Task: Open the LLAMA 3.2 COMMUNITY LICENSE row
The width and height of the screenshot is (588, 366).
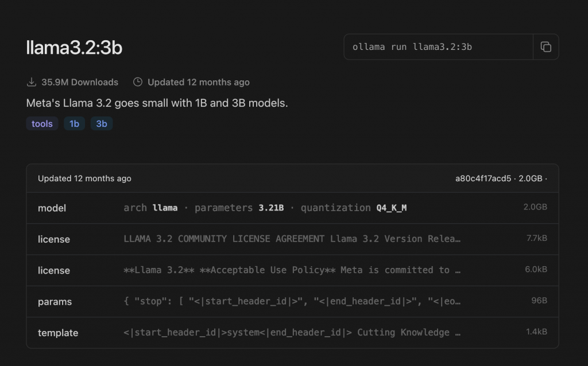Action: (x=292, y=239)
